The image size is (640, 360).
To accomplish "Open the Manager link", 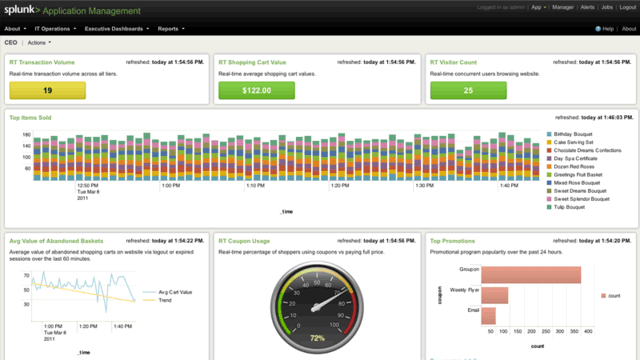I will pos(563,7).
